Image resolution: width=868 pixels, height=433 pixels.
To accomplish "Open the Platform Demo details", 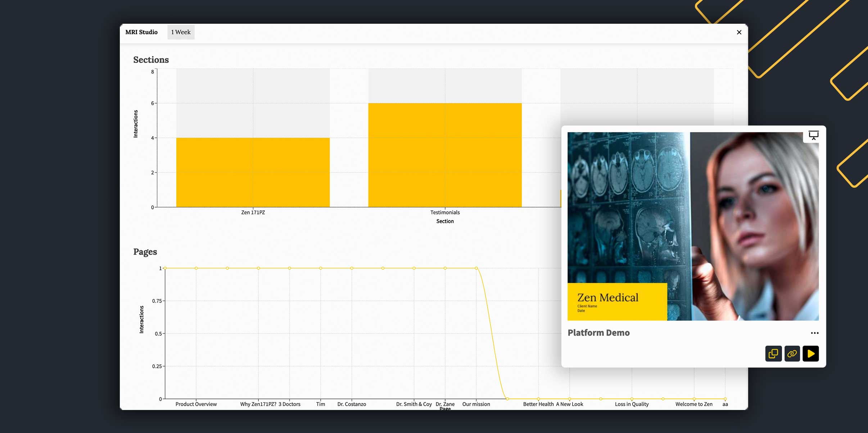I will 598,333.
